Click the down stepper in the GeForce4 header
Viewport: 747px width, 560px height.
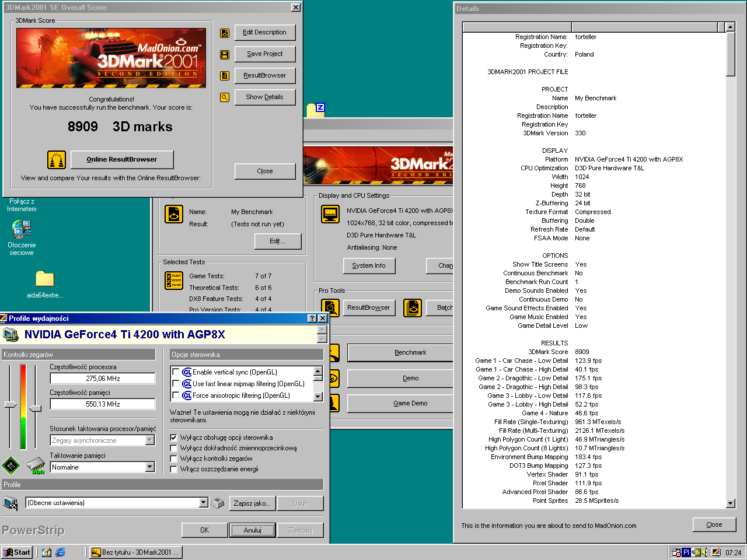click(322, 339)
